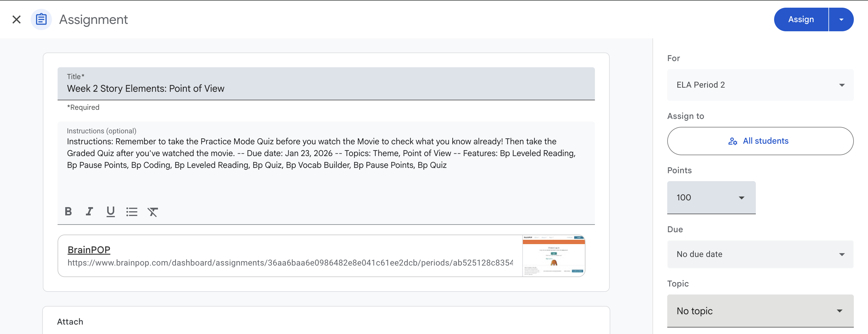Close the assignment editor with X

click(x=17, y=19)
